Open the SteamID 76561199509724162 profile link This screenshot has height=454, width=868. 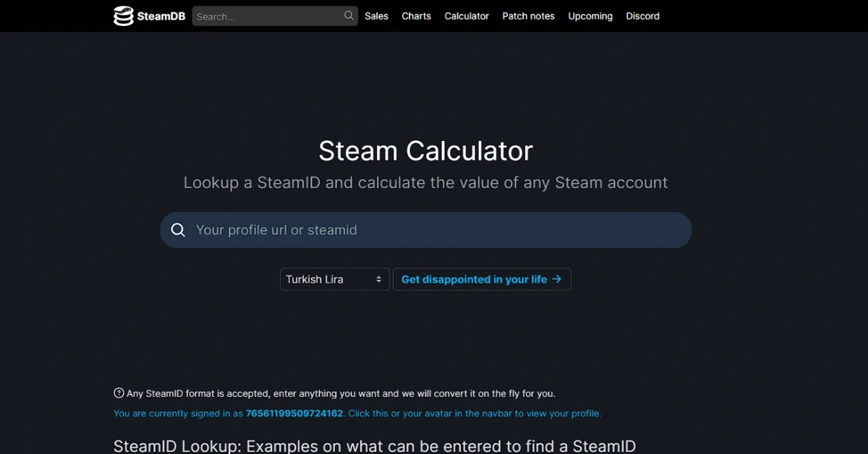coord(294,413)
